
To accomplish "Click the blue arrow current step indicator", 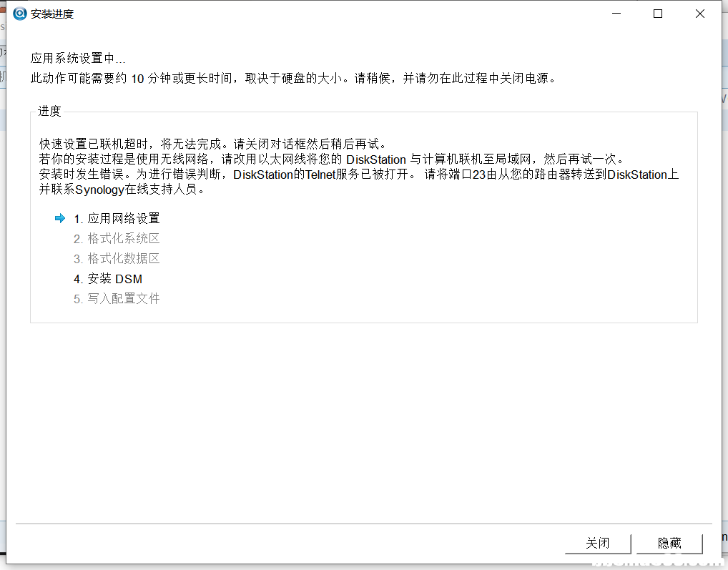I will tap(60, 218).
